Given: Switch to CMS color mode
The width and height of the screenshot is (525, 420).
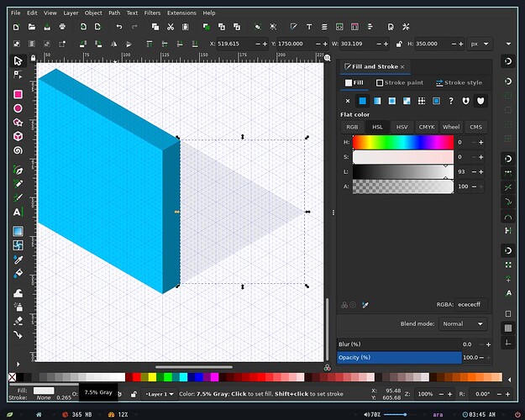Looking at the screenshot, I should [475, 127].
